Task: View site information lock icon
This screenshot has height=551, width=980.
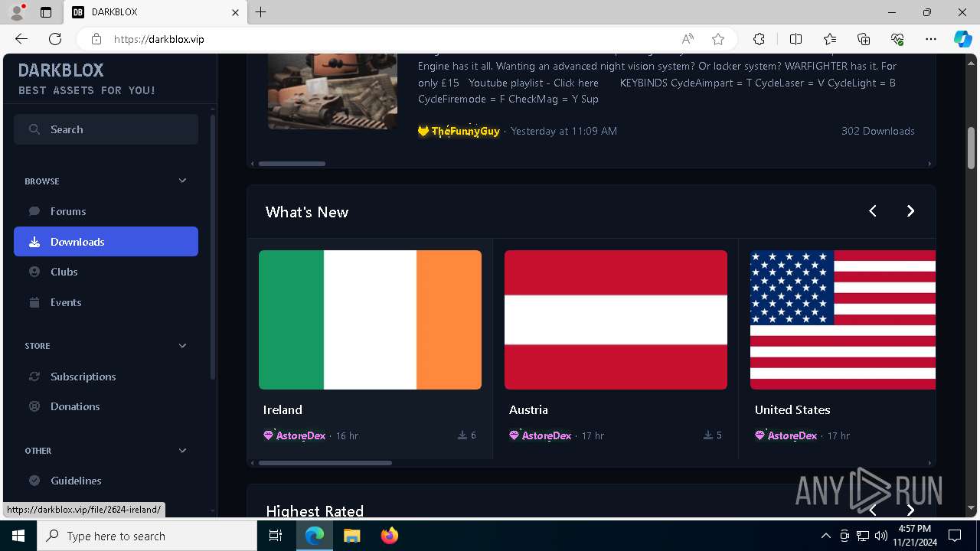Action: click(96, 39)
